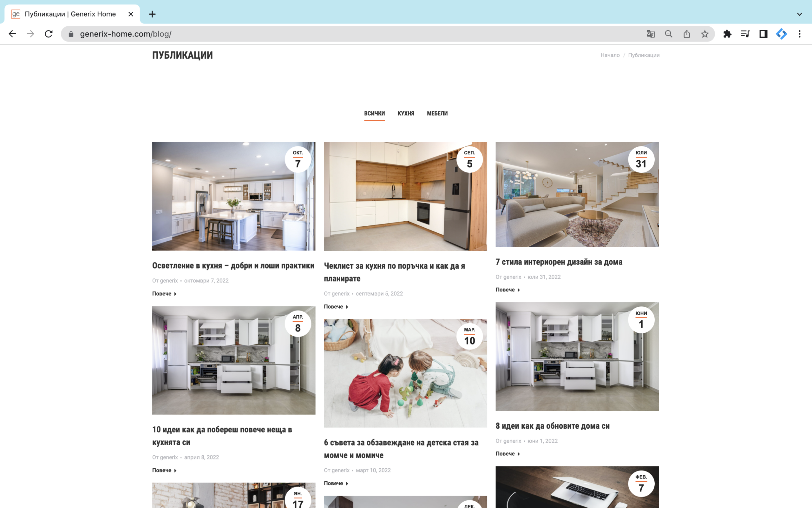Open the Google Translate page icon

click(651, 34)
